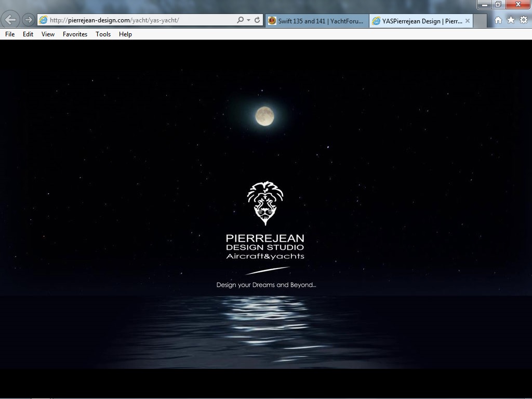This screenshot has height=399, width=532.
Task: Click the Design your Dreams and Beyond tagline
Action: coord(267,285)
